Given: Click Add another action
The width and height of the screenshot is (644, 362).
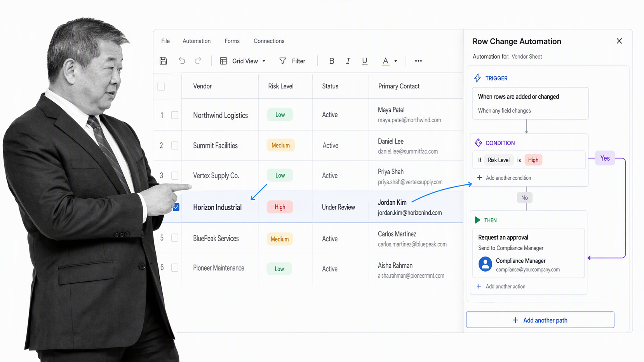Looking at the screenshot, I should [501, 286].
